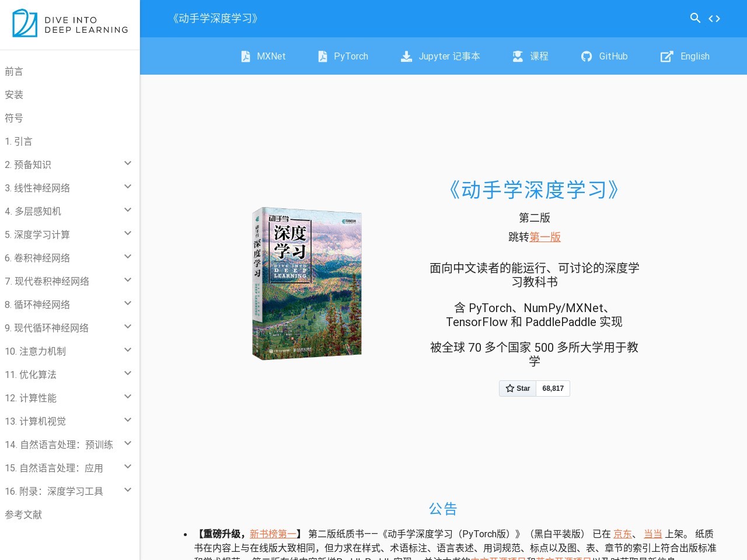Open the 新书榜第一 link in announcements

[x=273, y=534]
